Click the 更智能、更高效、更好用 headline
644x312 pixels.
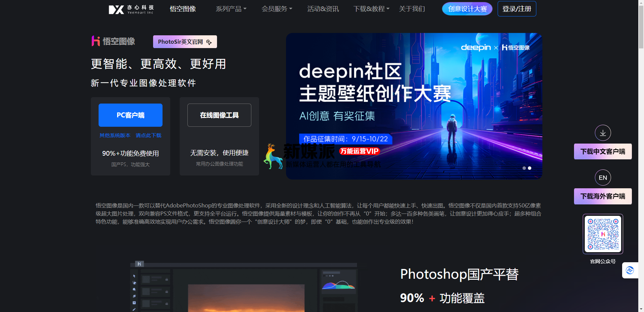(x=158, y=64)
